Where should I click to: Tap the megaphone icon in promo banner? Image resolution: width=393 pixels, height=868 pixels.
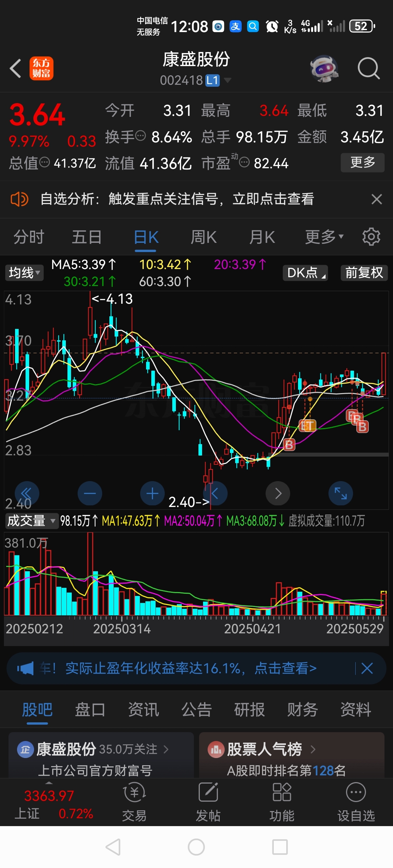25,668
